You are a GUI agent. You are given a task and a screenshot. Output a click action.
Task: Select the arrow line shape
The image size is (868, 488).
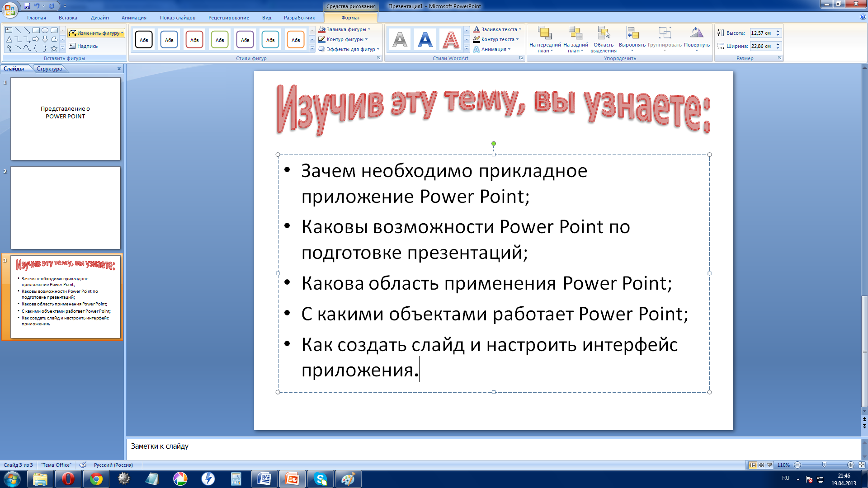(x=27, y=30)
